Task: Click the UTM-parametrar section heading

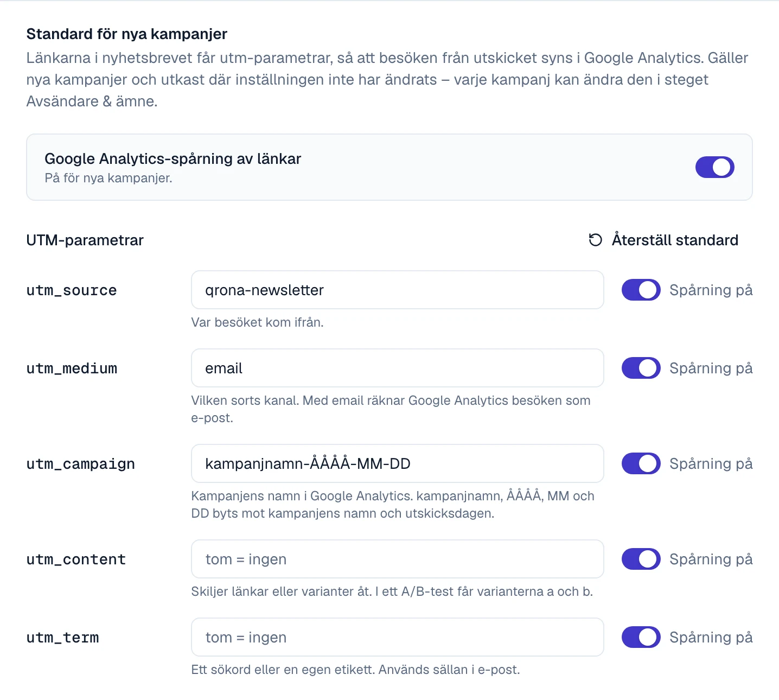Action: coord(85,240)
